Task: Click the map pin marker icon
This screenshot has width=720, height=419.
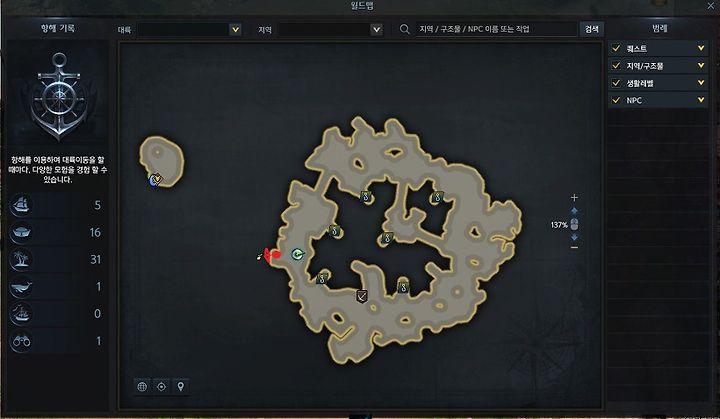Action: 180,387
